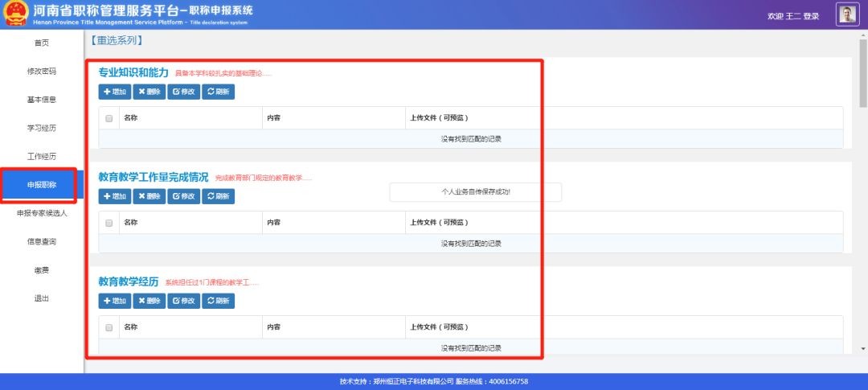Click the vertical scrollbar thumb
The width and height of the screenshot is (868, 390).
tap(863, 73)
